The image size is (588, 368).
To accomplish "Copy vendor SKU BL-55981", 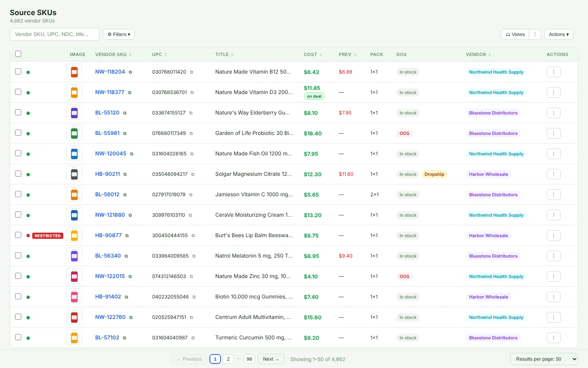I will click(125, 133).
